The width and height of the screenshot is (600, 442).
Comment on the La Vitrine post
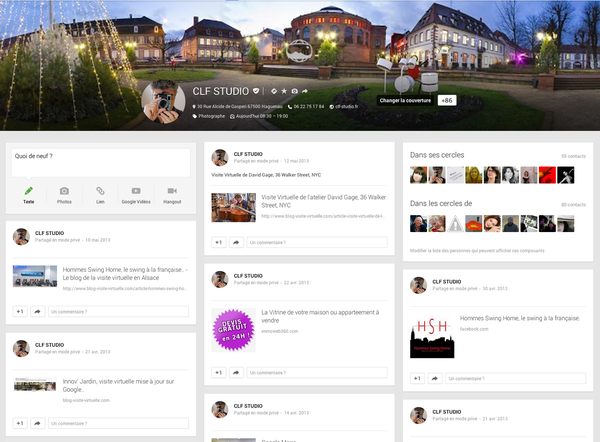(317, 372)
